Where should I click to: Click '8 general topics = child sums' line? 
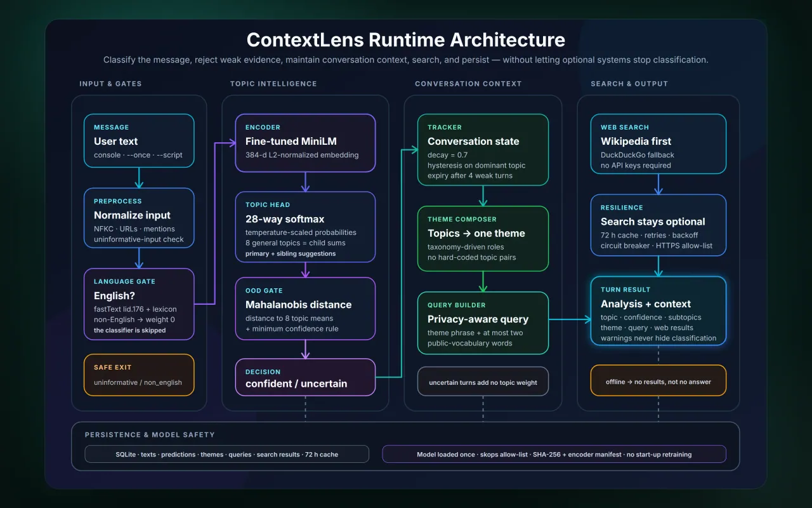(x=297, y=243)
